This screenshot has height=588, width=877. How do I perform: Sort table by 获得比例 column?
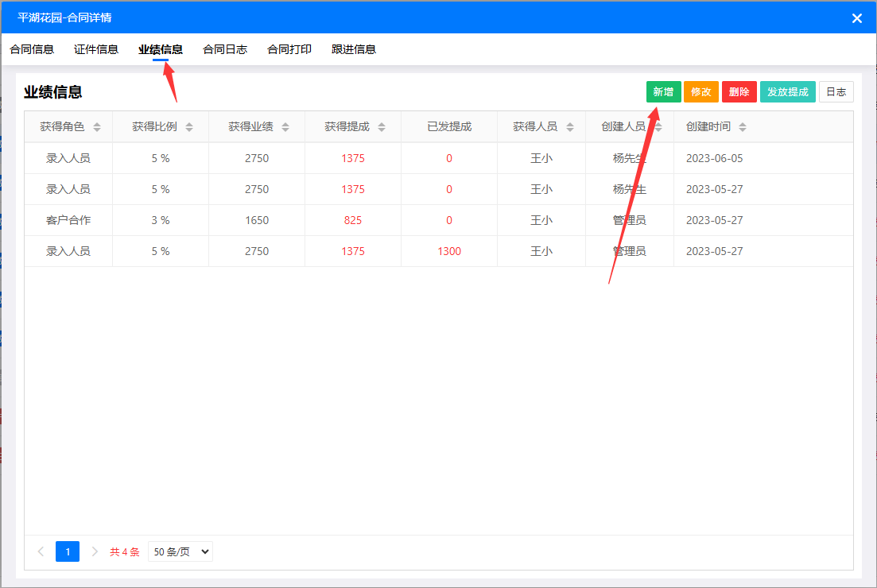point(189,127)
